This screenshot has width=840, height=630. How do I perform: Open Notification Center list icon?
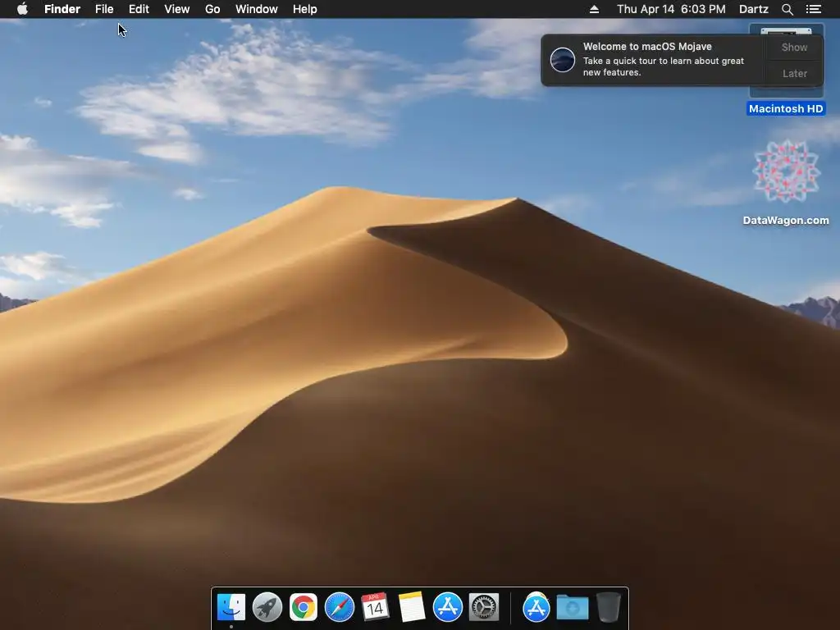(814, 9)
